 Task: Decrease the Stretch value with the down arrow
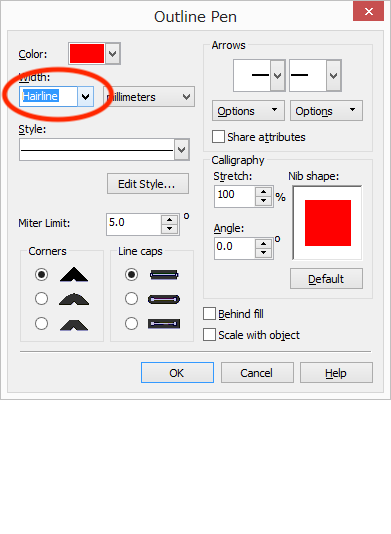263,201
